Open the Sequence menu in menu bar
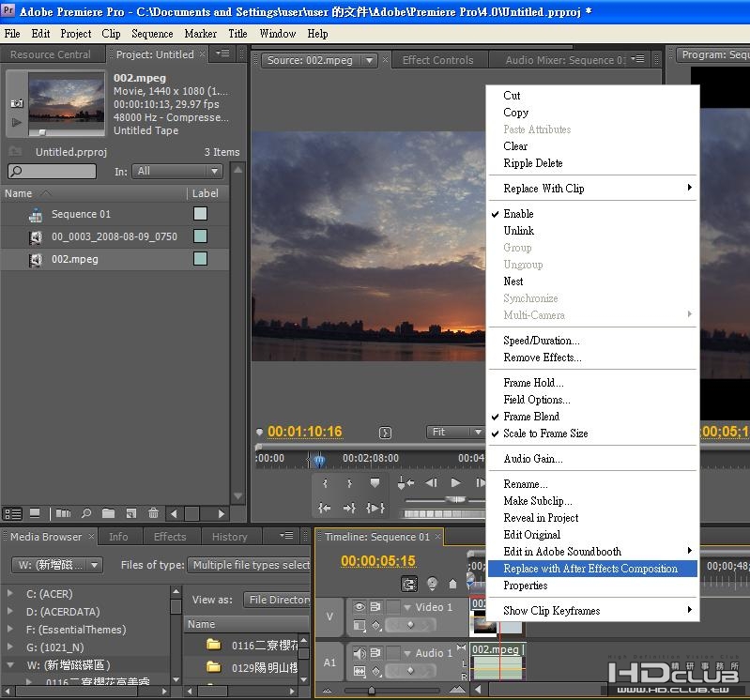Image resolution: width=750 pixels, height=700 pixels. [152, 34]
